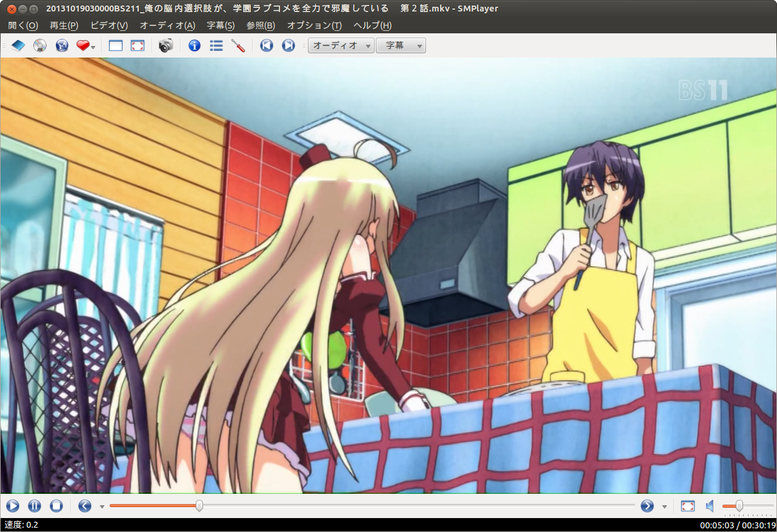
Task: Open the 再生(P) menu
Action: 64,25
